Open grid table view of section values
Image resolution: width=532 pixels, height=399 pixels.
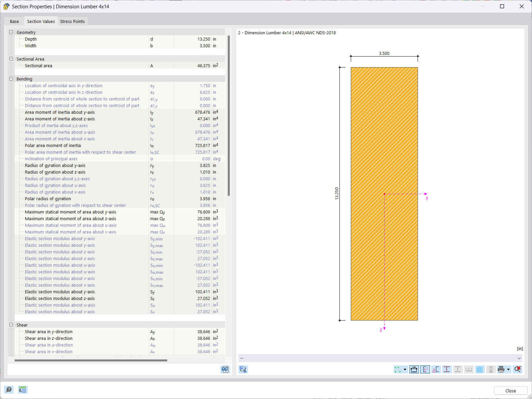480,369
